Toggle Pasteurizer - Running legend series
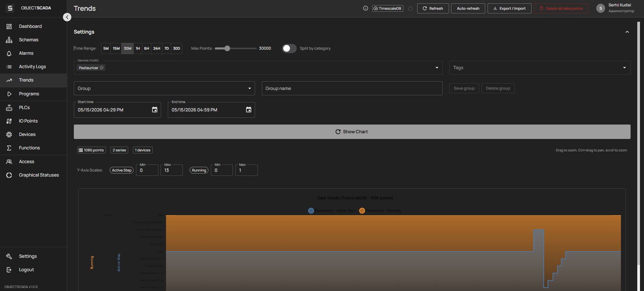644x291 pixels. tap(380, 210)
